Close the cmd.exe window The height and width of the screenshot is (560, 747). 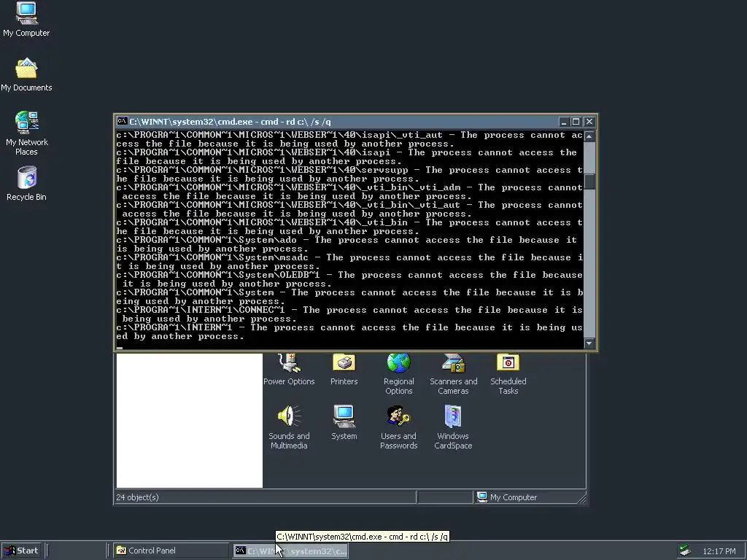coord(589,122)
